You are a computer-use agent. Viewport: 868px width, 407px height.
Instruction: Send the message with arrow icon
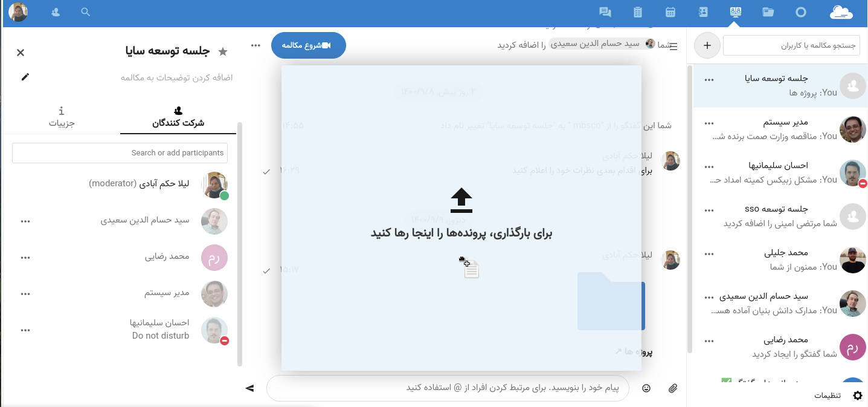click(x=249, y=388)
